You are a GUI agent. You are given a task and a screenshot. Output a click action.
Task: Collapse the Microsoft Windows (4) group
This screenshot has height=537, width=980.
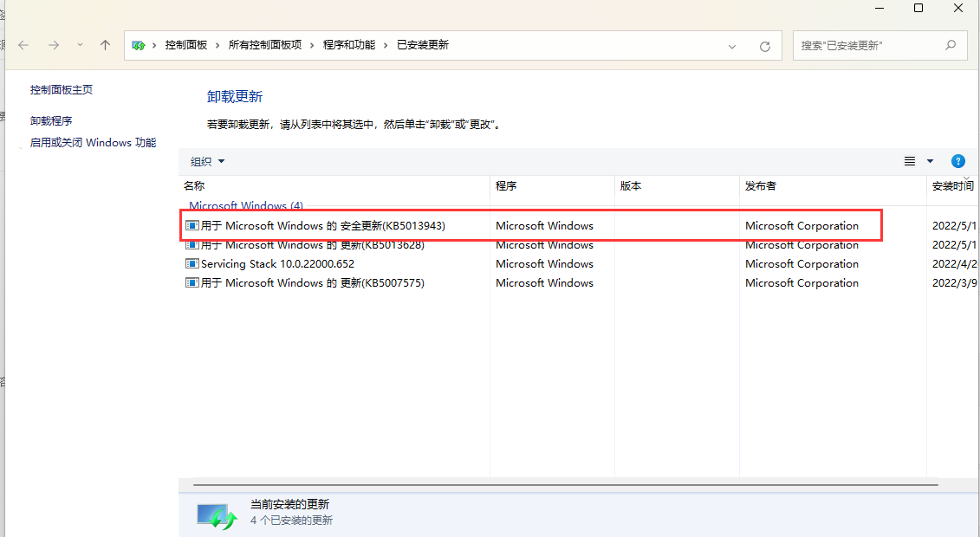[246, 205]
